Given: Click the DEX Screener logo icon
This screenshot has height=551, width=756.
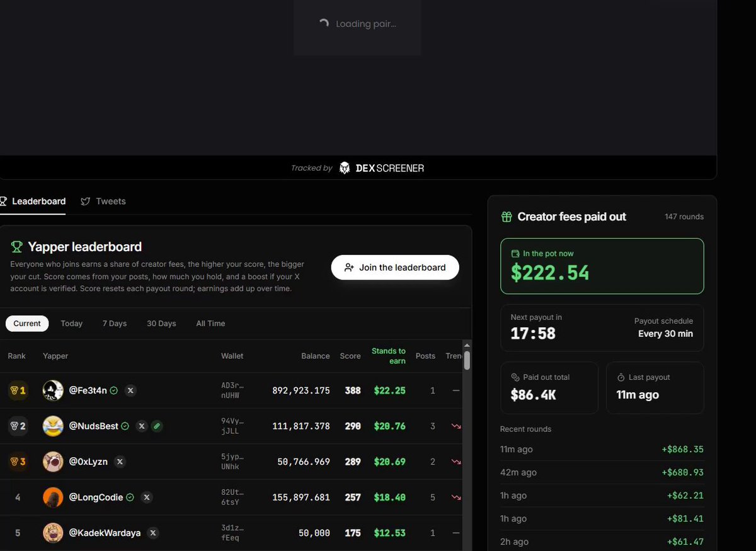Looking at the screenshot, I should coord(345,168).
